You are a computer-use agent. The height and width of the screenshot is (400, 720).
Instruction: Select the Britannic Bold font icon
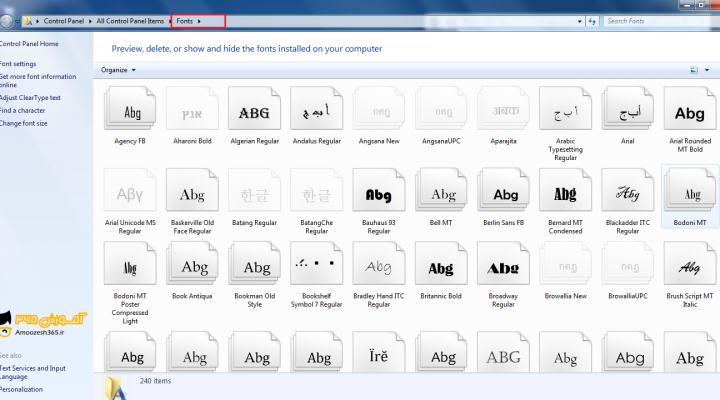point(441,263)
